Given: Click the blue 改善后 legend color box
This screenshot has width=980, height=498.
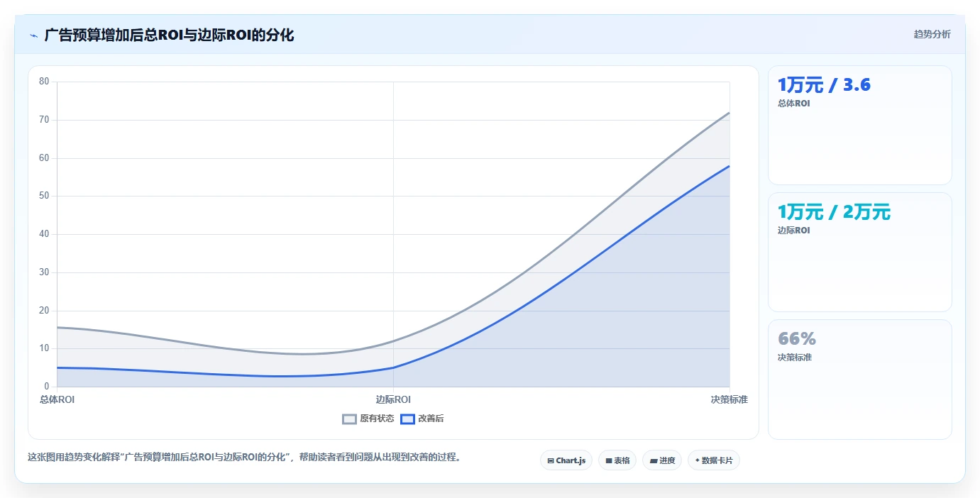Looking at the screenshot, I should point(407,419).
